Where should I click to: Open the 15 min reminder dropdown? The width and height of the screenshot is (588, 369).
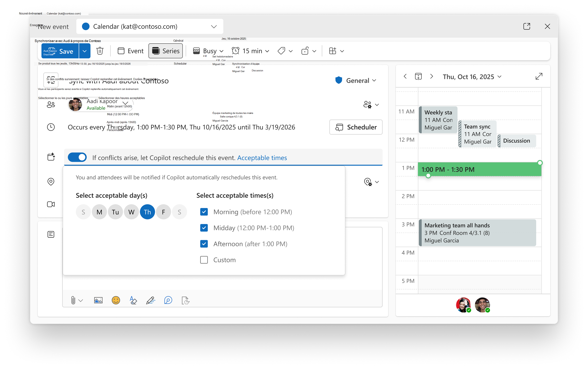pyautogui.click(x=250, y=51)
